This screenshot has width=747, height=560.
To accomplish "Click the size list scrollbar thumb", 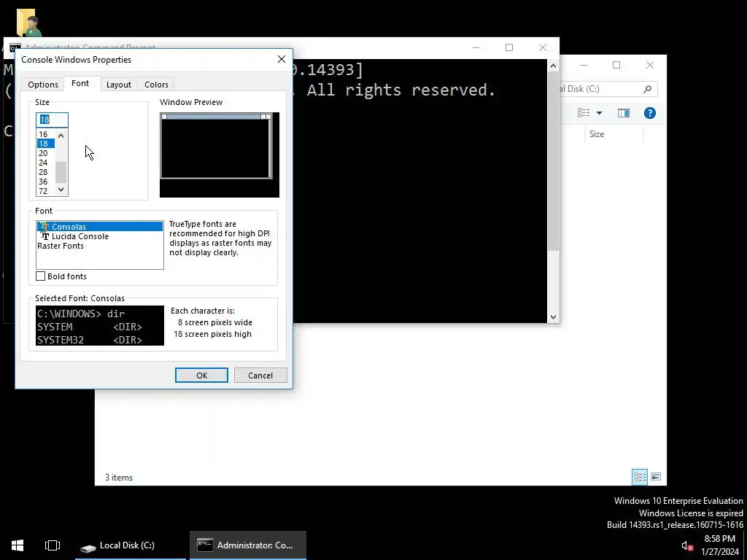I will click(61, 172).
